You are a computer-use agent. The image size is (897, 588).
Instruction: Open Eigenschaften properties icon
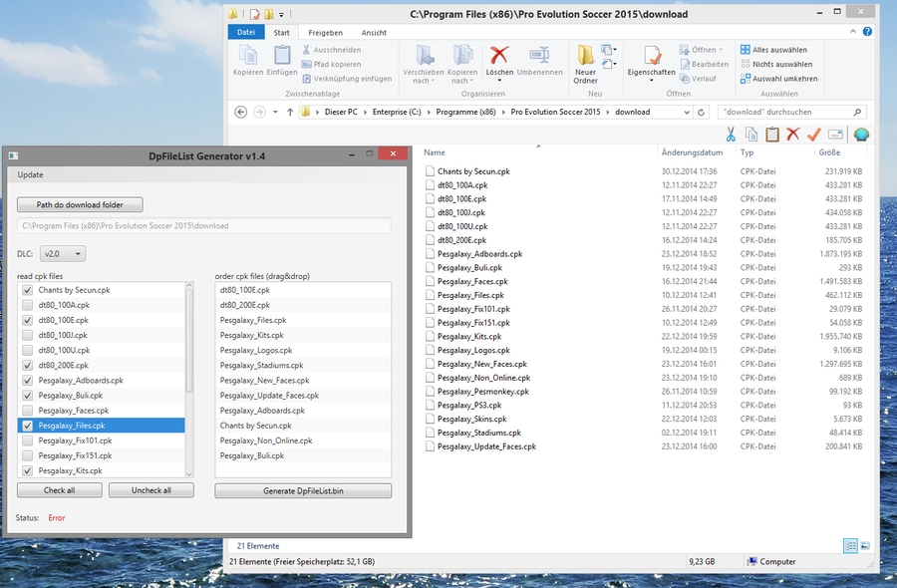coord(652,56)
